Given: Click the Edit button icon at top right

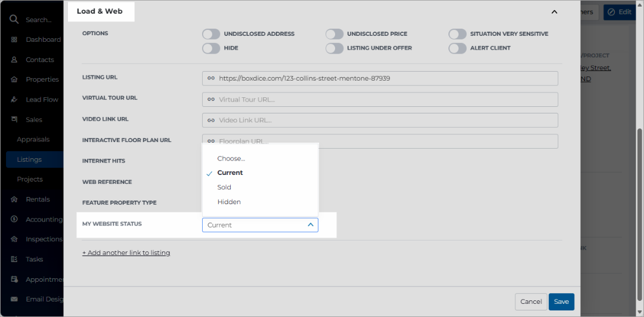Looking at the screenshot, I should pyautogui.click(x=611, y=12).
